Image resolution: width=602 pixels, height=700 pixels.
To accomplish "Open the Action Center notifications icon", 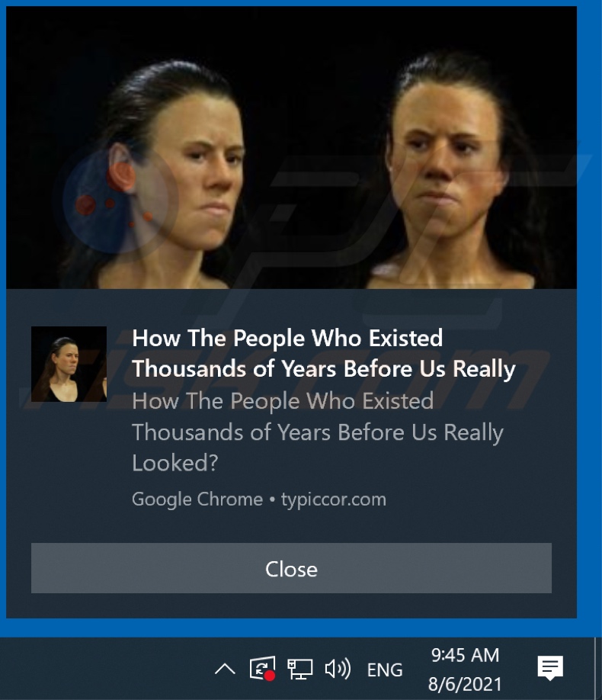I will pyautogui.click(x=550, y=668).
